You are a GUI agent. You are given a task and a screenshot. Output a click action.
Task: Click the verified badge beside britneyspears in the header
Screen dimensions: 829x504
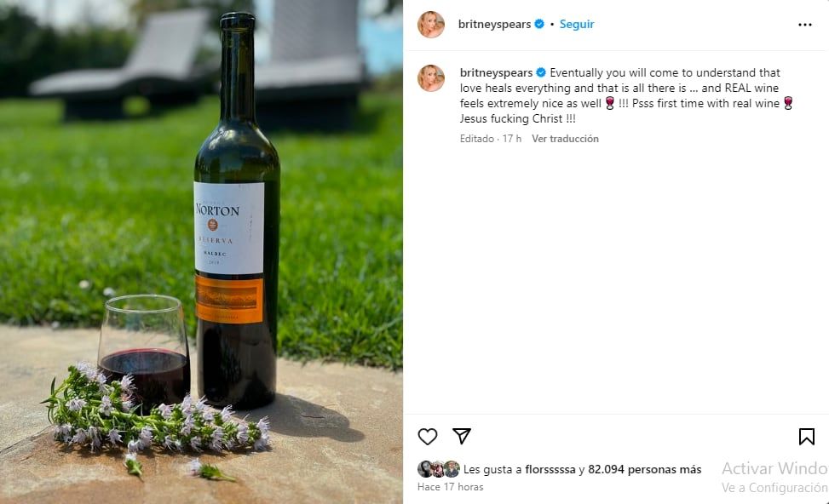pos(538,25)
